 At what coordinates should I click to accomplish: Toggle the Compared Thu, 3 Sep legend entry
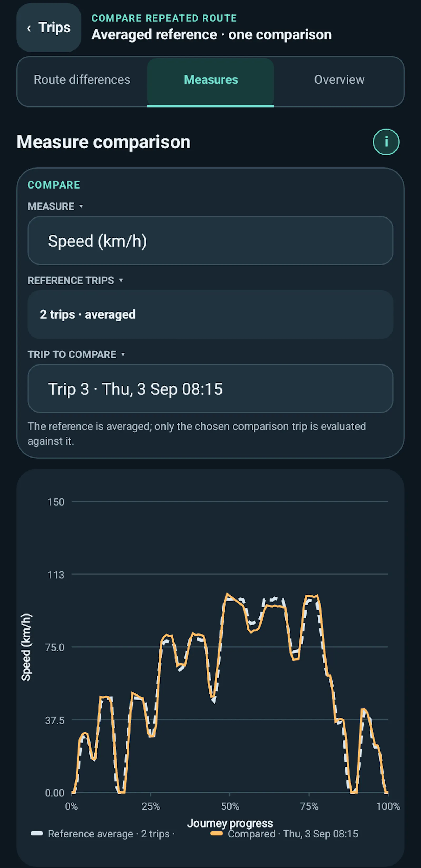click(284, 834)
